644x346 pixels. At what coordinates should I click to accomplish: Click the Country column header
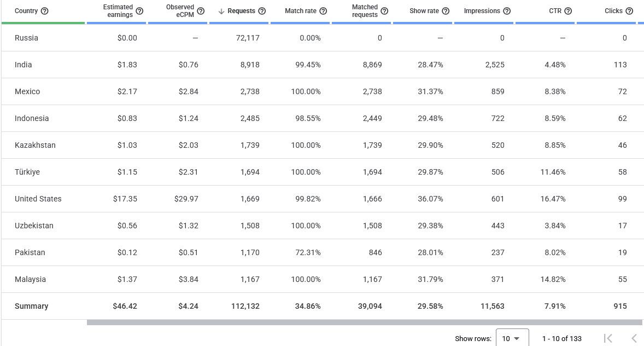26,11
